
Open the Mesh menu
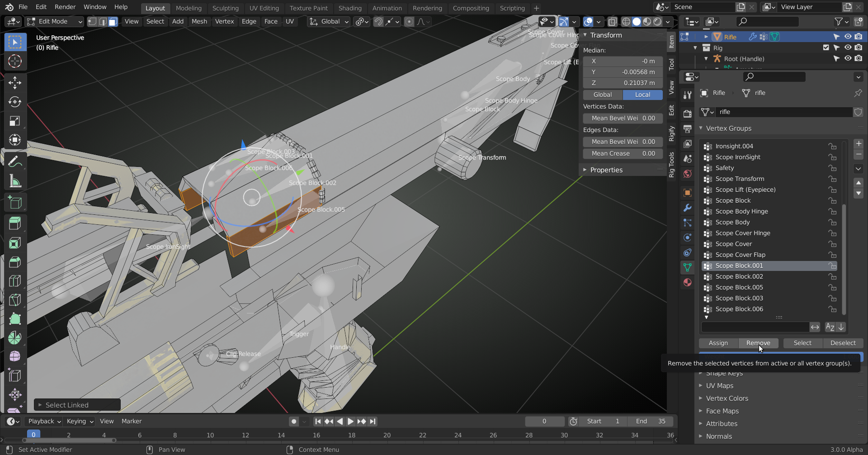[199, 22]
